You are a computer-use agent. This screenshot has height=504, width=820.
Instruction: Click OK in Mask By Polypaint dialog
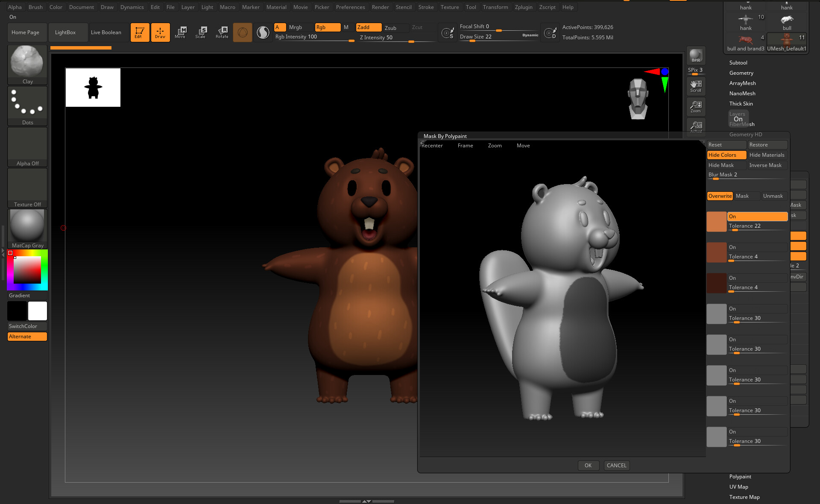click(x=588, y=466)
